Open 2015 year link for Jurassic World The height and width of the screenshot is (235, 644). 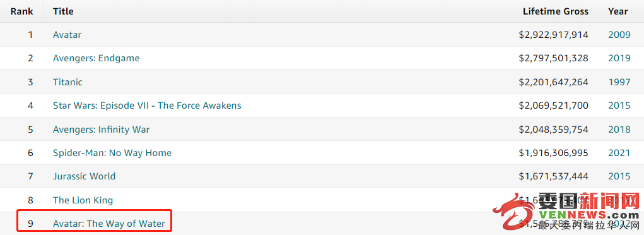[x=619, y=176]
